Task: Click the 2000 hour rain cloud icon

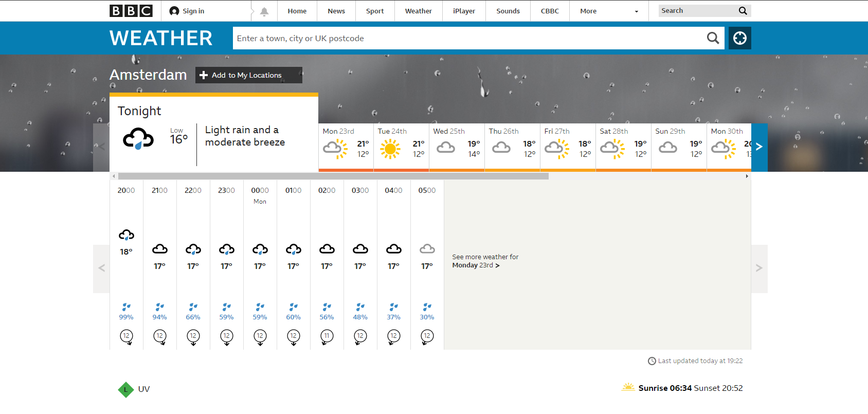Action: click(126, 235)
